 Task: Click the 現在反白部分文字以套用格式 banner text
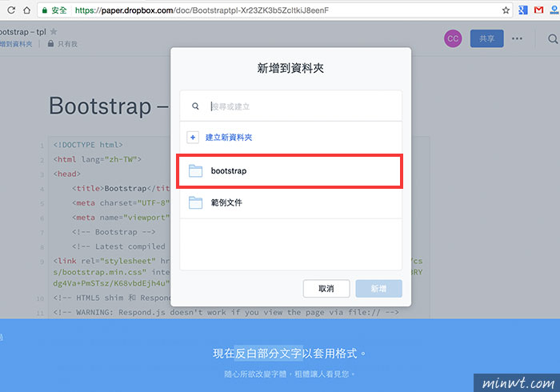click(290, 354)
